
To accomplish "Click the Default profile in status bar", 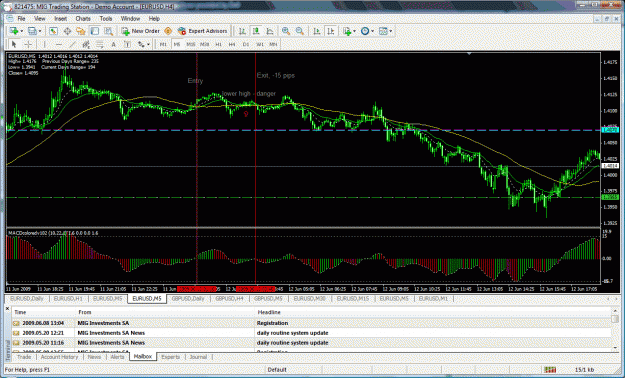I will point(277,370).
